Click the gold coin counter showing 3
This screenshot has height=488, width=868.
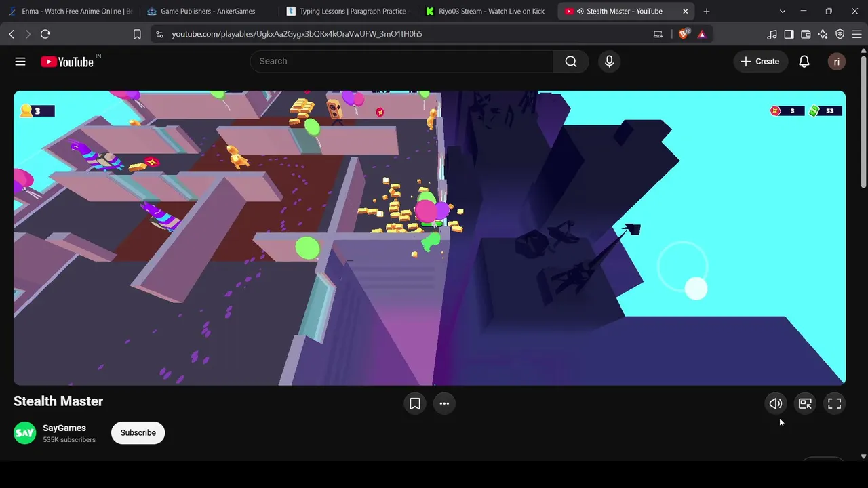[37, 111]
